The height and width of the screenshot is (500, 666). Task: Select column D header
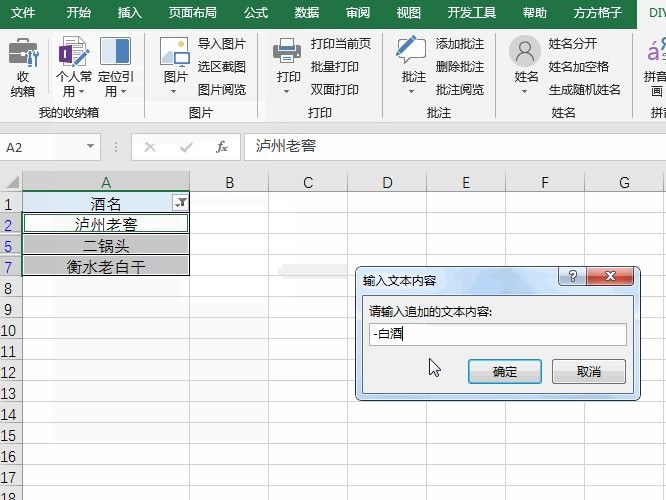coord(387,183)
